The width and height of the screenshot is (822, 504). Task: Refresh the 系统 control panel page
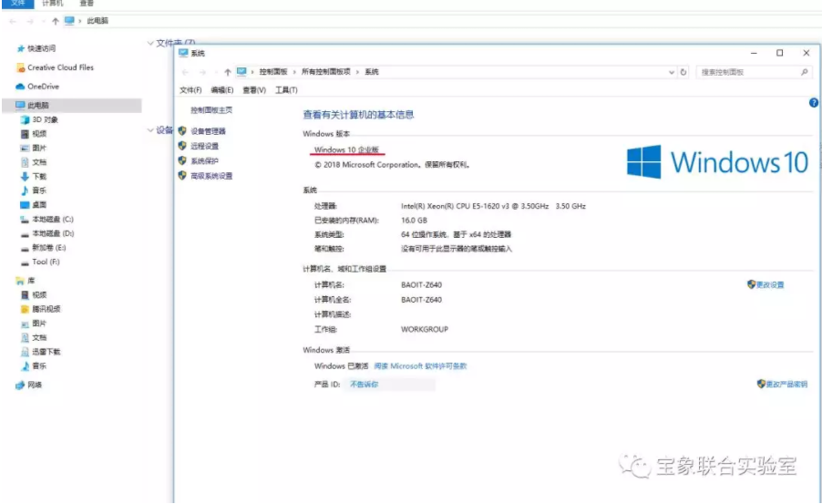point(683,72)
